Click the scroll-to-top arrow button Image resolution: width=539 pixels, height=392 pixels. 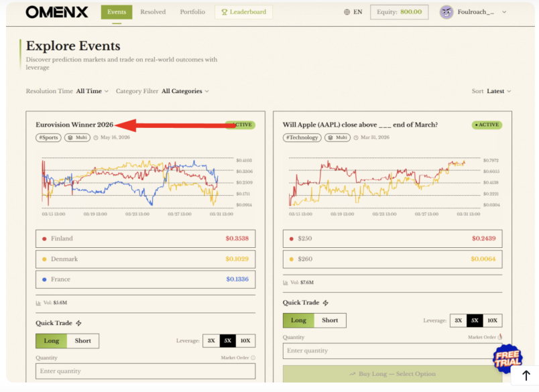click(526, 376)
